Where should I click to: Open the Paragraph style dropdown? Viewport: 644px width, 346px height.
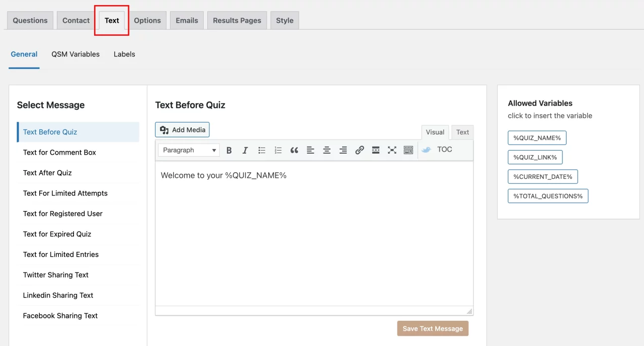click(x=188, y=150)
